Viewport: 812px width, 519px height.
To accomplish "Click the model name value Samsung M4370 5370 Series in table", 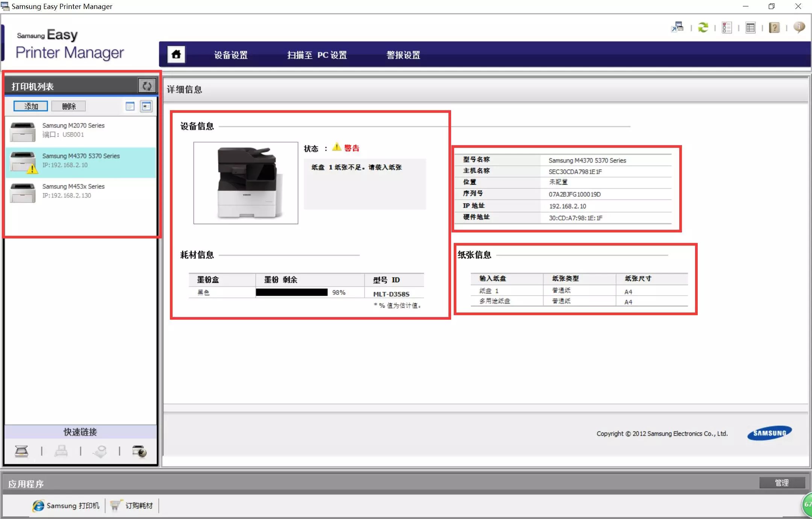I will (x=587, y=160).
